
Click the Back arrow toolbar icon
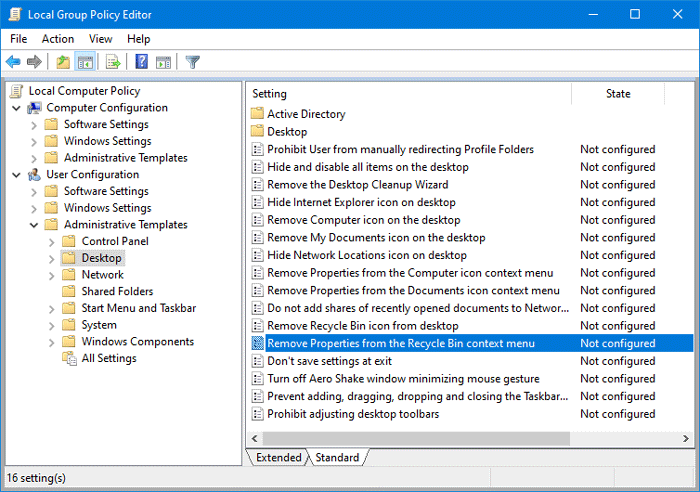pyautogui.click(x=13, y=61)
